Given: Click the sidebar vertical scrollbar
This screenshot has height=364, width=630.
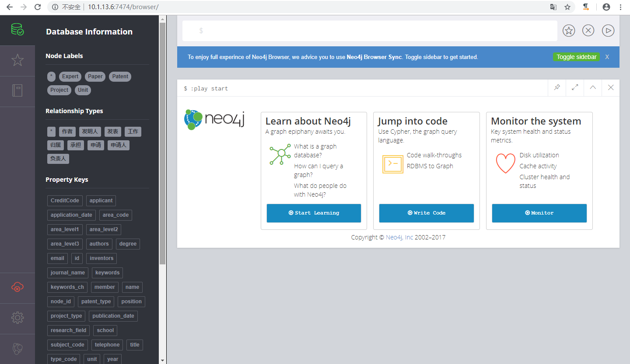Looking at the screenshot, I should click(162, 144).
